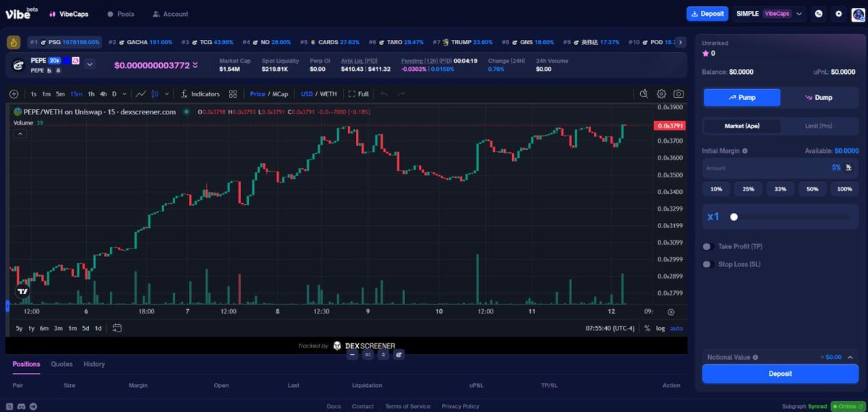Switch to the Quotes tab
This screenshot has height=412, width=868.
coord(61,364)
